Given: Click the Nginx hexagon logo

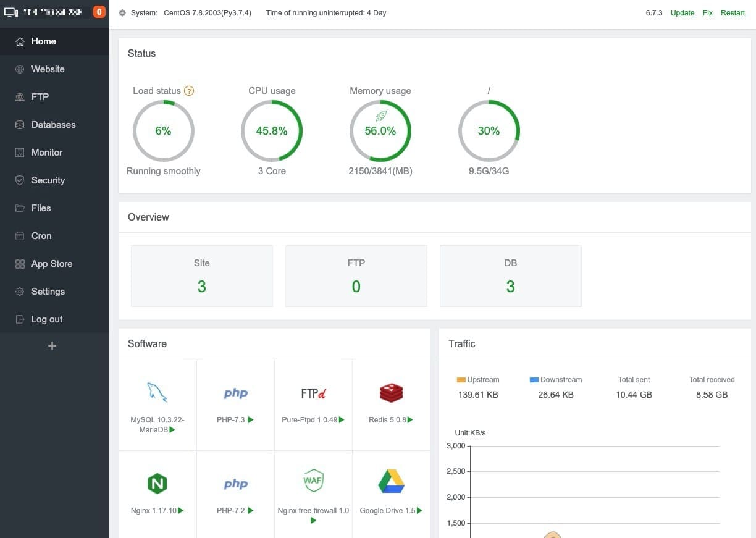Looking at the screenshot, I should click(157, 484).
